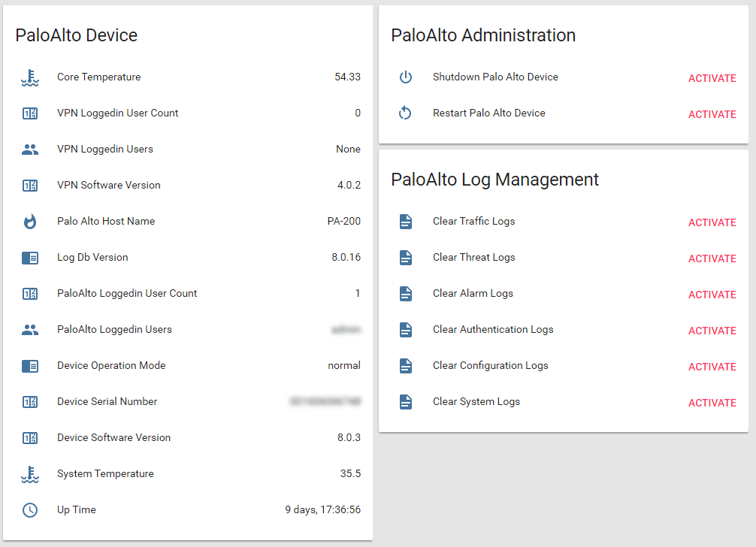756x547 pixels.
Task: Click the Log Db Version icon
Action: (30, 258)
